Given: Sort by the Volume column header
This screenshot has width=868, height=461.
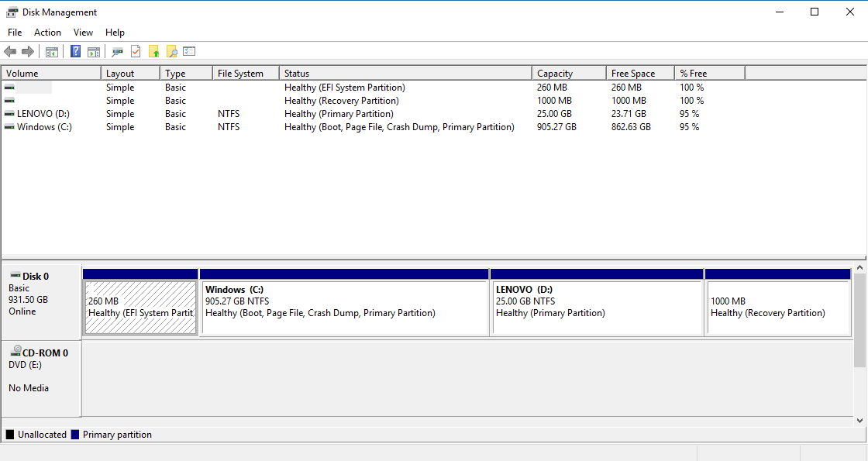Looking at the screenshot, I should tap(51, 73).
